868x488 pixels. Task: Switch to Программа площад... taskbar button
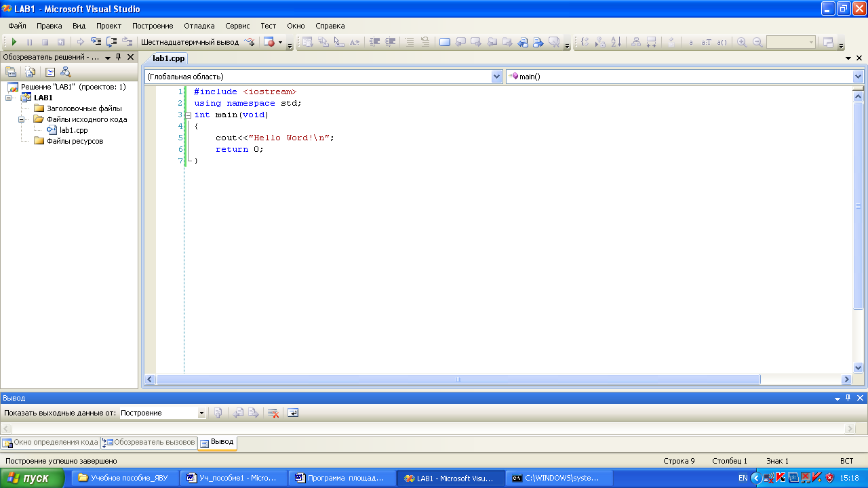(x=342, y=478)
